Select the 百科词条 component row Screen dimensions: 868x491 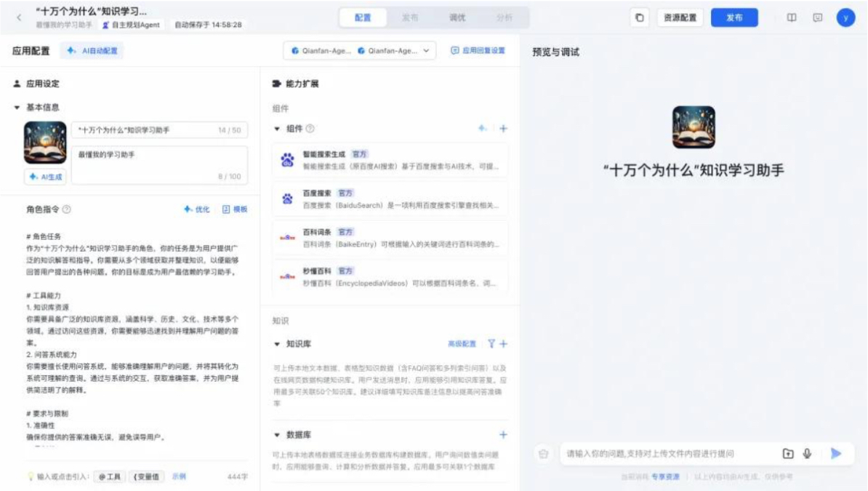[390, 238]
